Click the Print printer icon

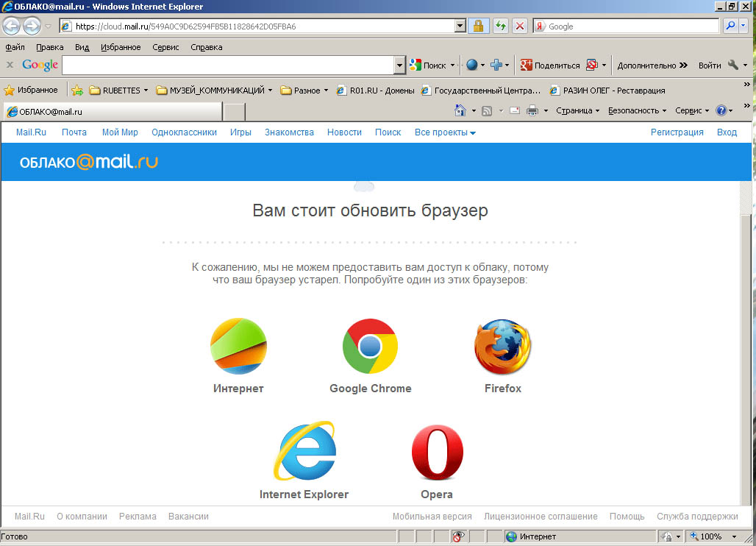[532, 111]
